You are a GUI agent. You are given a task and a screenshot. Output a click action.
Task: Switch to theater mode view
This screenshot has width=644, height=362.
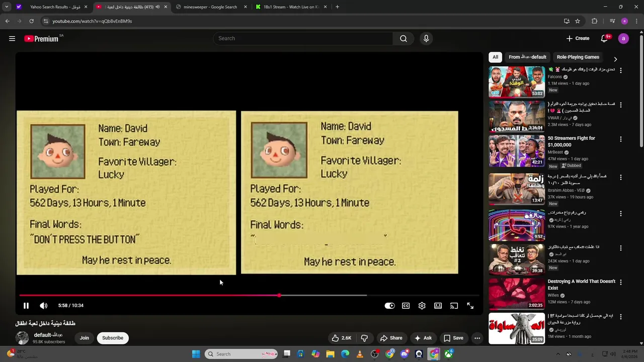[438, 306]
